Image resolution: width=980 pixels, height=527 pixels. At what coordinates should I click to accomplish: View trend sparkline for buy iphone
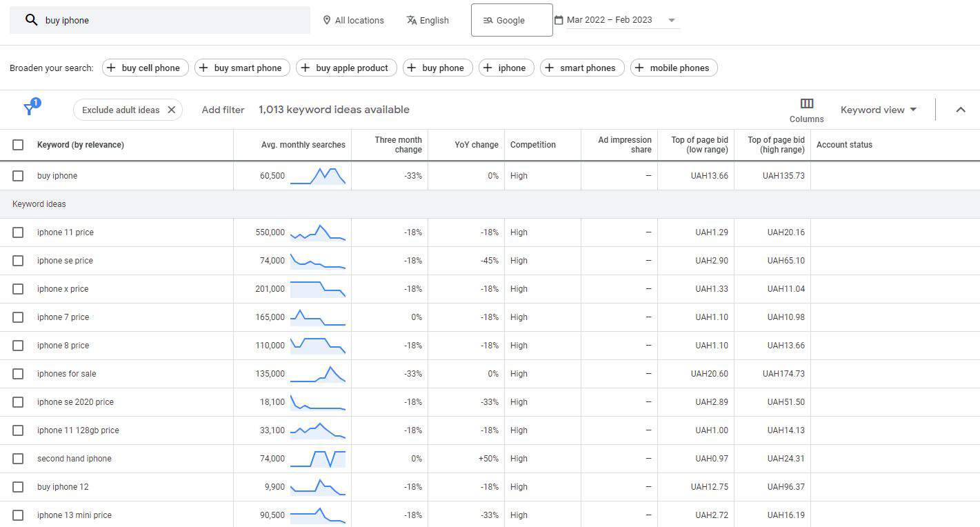[318, 176]
